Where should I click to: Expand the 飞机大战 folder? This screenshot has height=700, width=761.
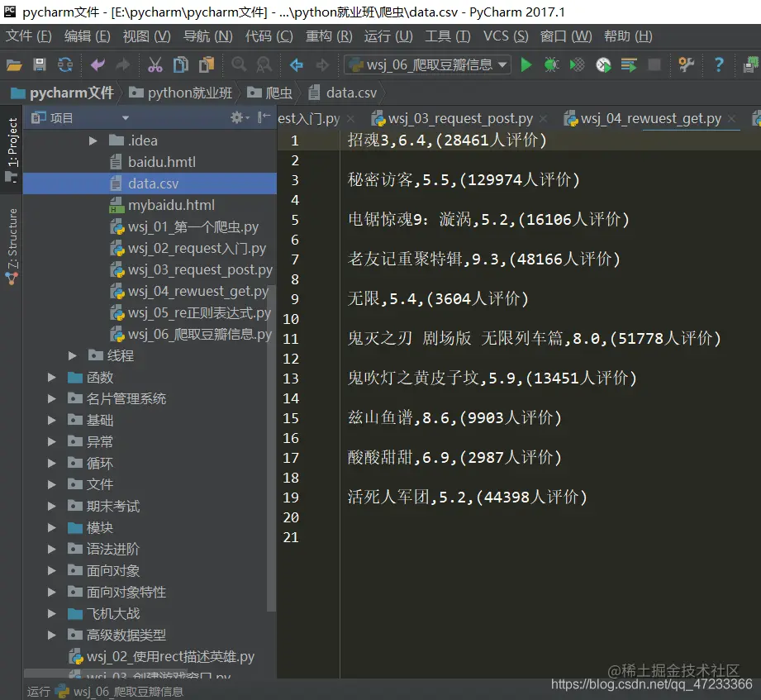(51, 613)
